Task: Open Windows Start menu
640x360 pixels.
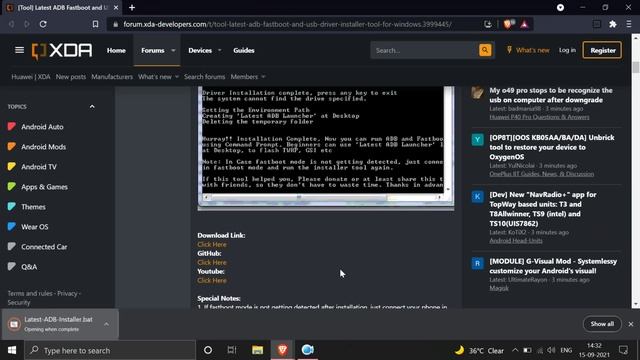Action: pyautogui.click(x=12, y=350)
